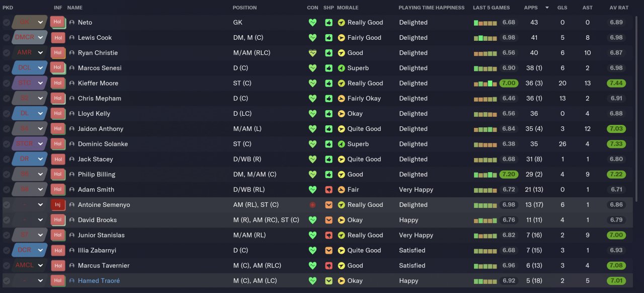Open Dominic Solanke's player profile
Image resolution: width=644 pixels, height=293 pixels.
click(103, 144)
